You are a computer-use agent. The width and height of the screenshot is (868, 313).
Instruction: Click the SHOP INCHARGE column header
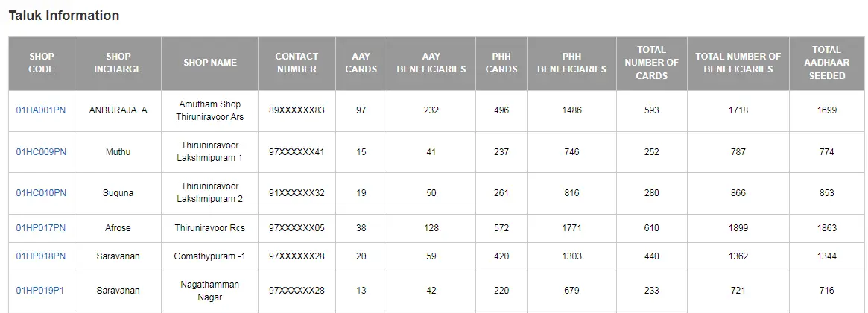pyautogui.click(x=118, y=63)
